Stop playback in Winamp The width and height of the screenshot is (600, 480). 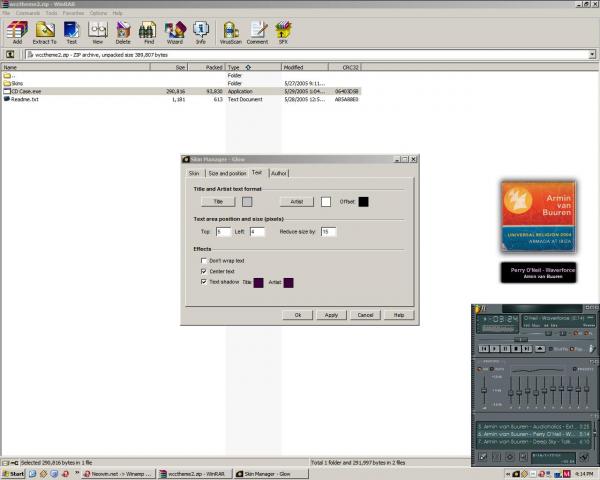tap(516, 349)
